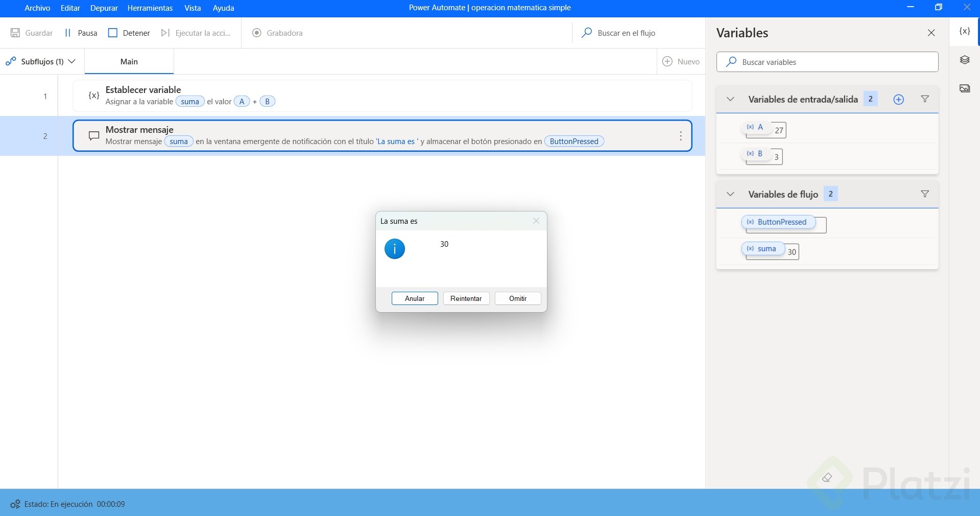Click the Mostrar mensaje speech bubble icon
This screenshot has height=516, width=980.
pyautogui.click(x=94, y=136)
